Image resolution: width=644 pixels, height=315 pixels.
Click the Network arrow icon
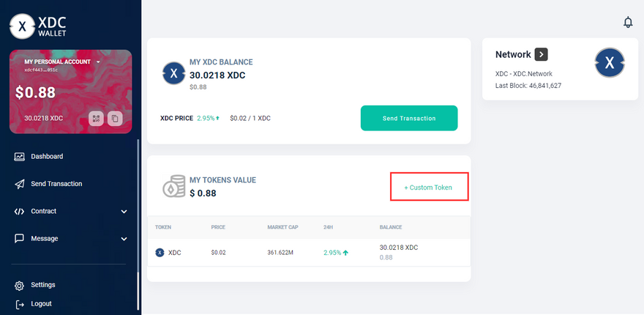[541, 54]
